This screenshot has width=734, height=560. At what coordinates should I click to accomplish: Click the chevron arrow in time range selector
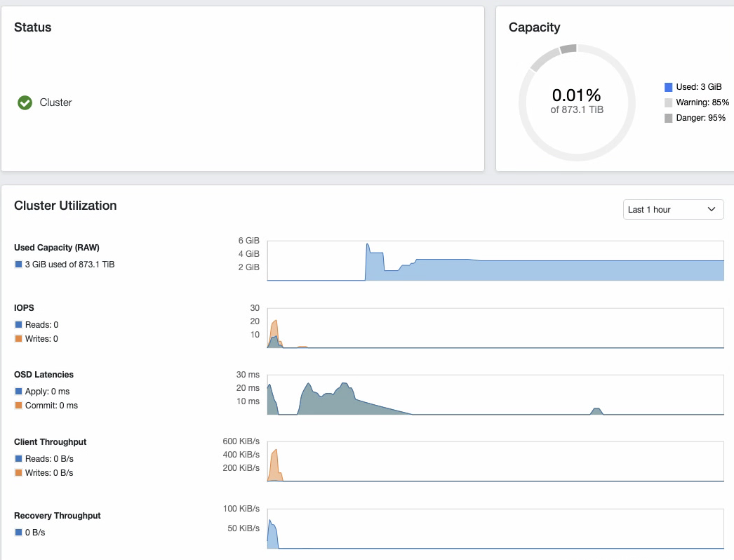tap(711, 209)
